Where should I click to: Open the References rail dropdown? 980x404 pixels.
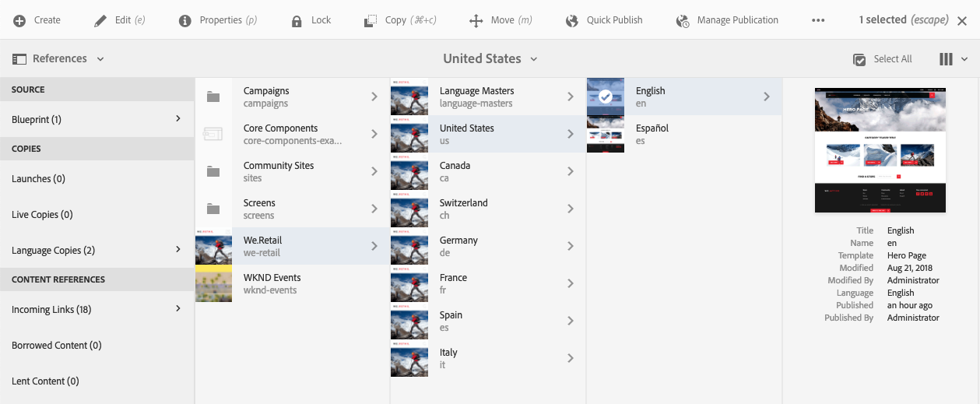click(x=58, y=58)
